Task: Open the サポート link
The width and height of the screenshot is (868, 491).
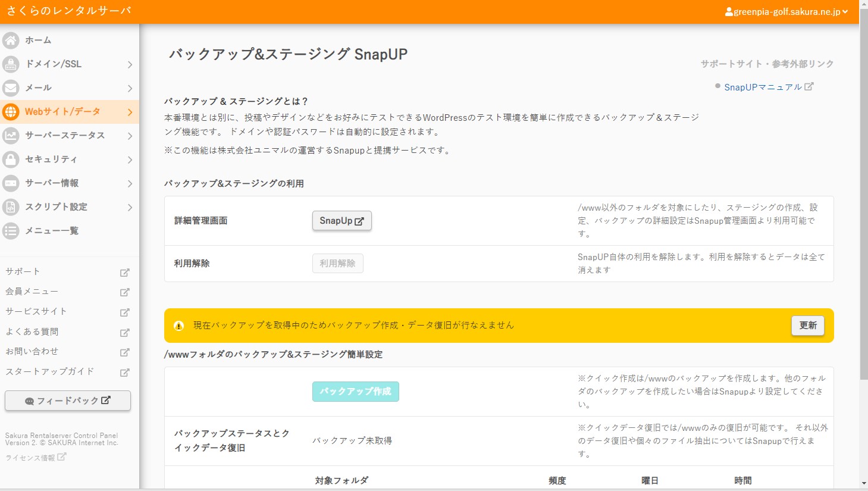Action: click(x=23, y=271)
